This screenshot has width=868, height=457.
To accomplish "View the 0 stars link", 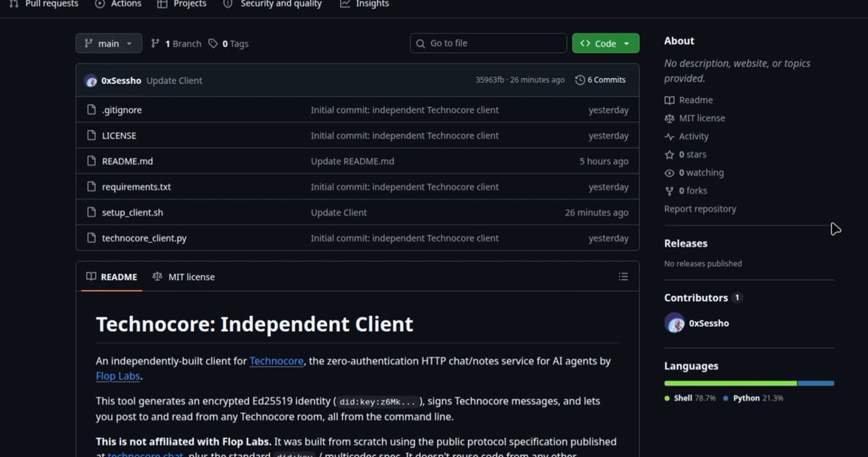I will (x=685, y=154).
